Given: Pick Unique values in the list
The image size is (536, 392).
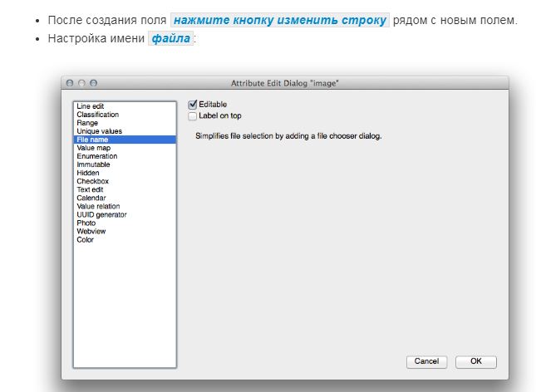Looking at the screenshot, I should click(125, 131).
